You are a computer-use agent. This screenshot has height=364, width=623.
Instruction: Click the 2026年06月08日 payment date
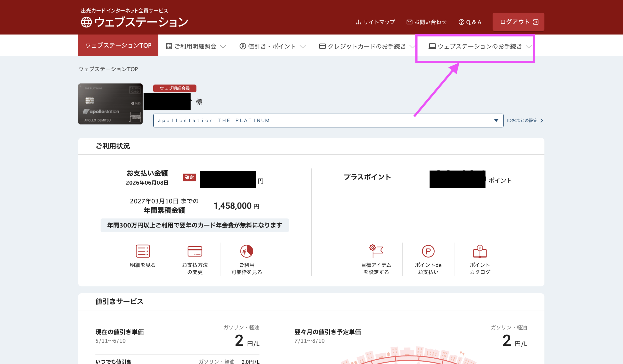click(147, 183)
